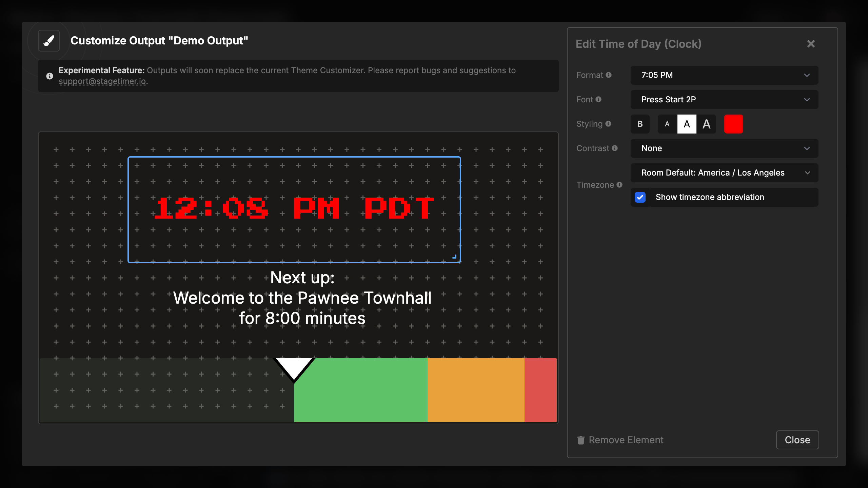Screen dimensions: 868x488
Task: Click the trash icon for Remove Element
Action: click(581, 440)
